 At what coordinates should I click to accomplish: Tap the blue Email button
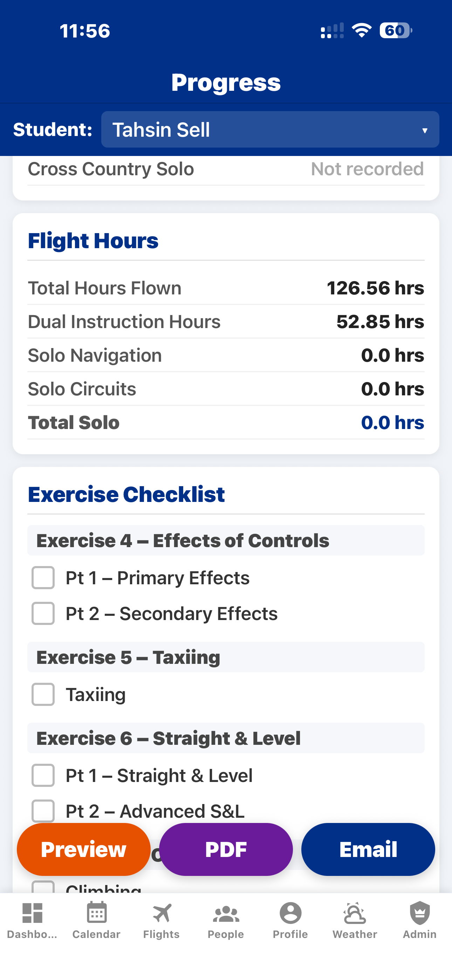click(x=368, y=849)
